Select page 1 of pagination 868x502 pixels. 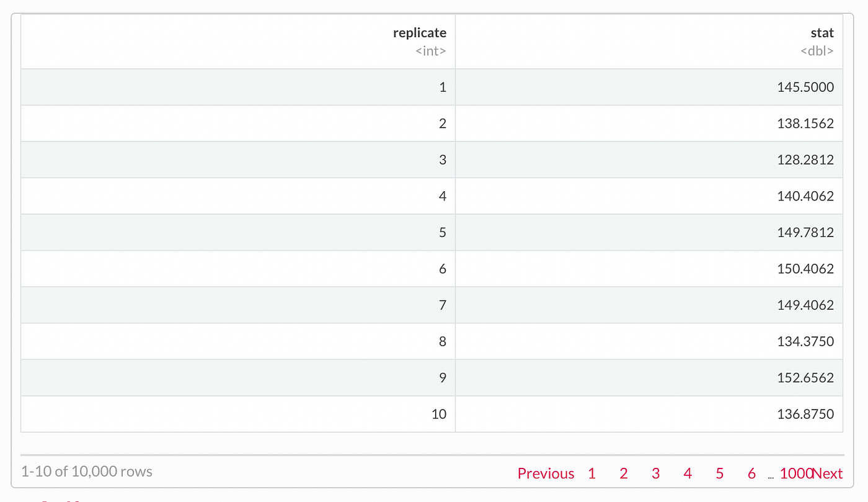point(591,473)
